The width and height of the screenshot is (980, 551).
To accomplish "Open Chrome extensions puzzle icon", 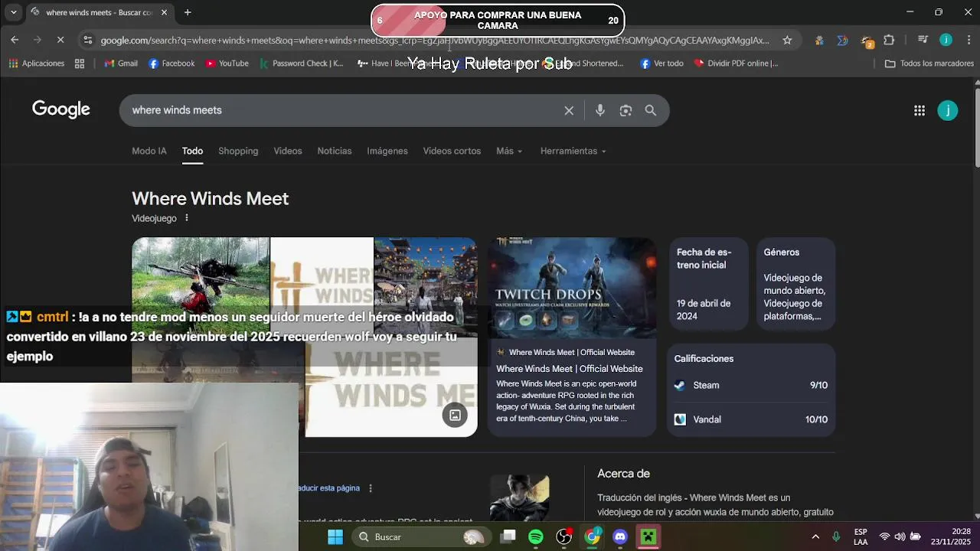I will [889, 40].
